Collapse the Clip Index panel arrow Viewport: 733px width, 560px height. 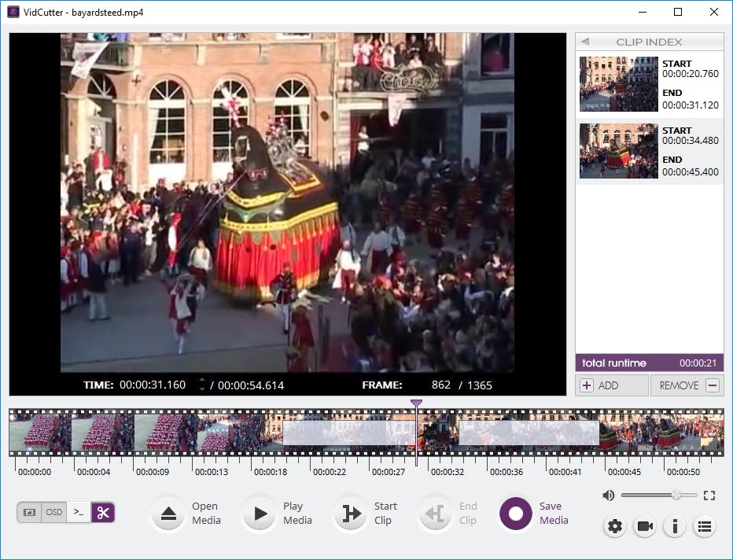585,42
